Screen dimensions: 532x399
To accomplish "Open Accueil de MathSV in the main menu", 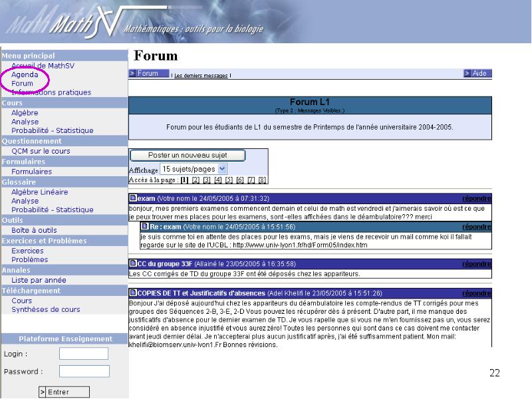I will click(x=43, y=65).
